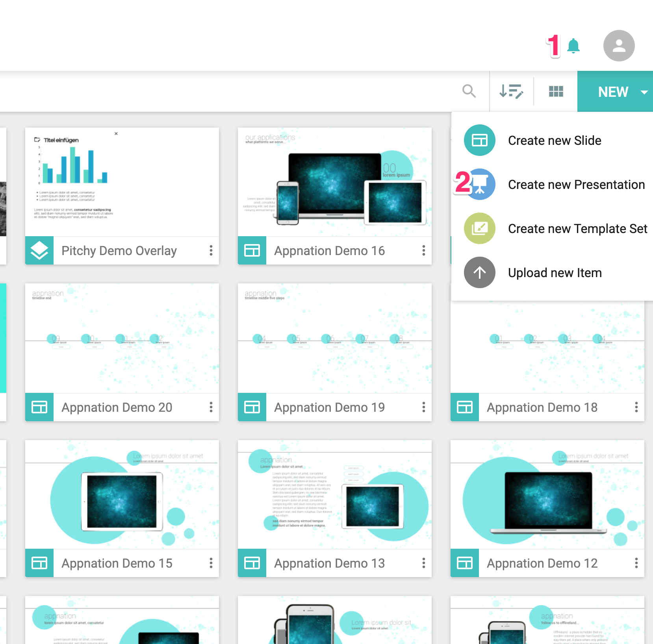
Task: Open more options for Appnation Demo 13
Action: [x=424, y=563]
